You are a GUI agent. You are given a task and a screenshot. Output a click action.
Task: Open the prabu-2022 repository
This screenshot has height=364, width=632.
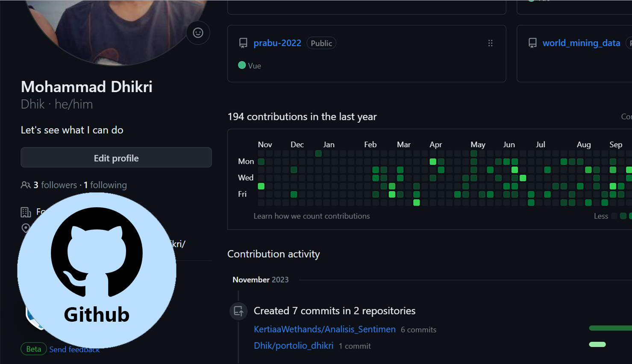[277, 43]
